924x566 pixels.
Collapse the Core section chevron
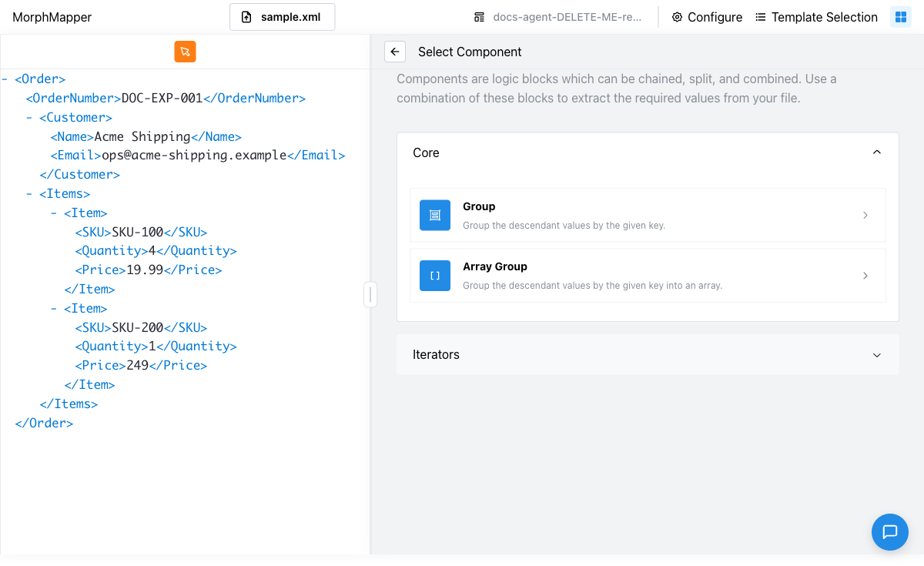click(876, 152)
